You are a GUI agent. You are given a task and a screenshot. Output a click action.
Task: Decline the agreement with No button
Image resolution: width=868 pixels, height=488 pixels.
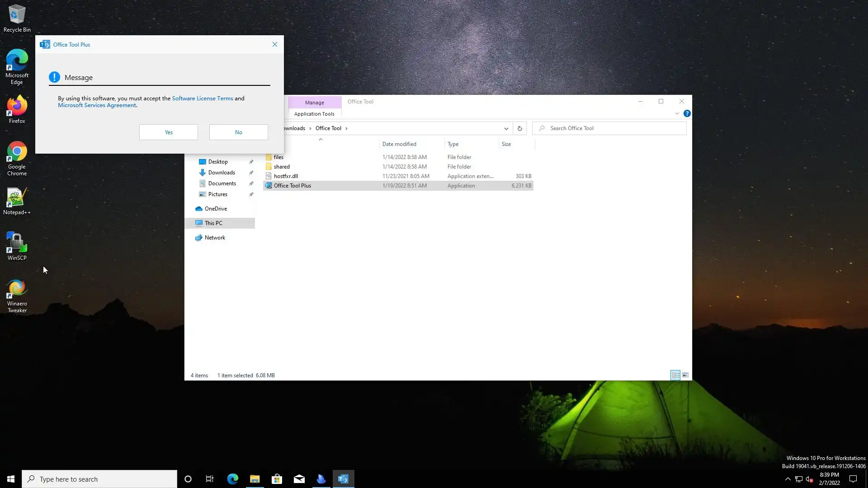pyautogui.click(x=238, y=132)
